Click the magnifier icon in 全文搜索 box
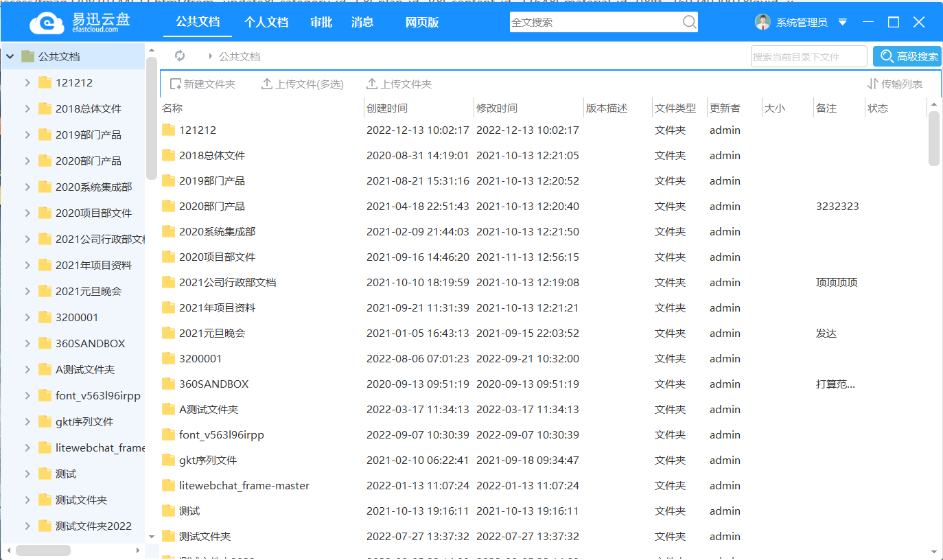Viewport: 943px width, 560px height. (688, 22)
